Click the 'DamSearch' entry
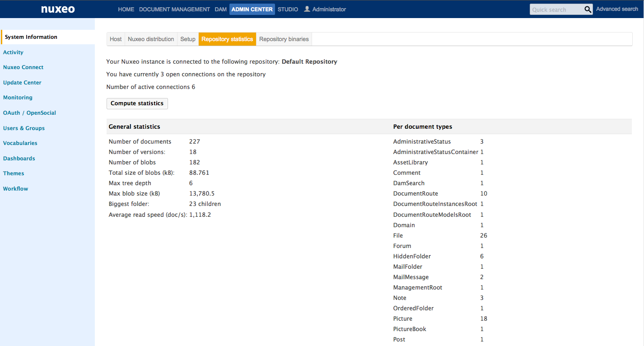 (x=409, y=183)
